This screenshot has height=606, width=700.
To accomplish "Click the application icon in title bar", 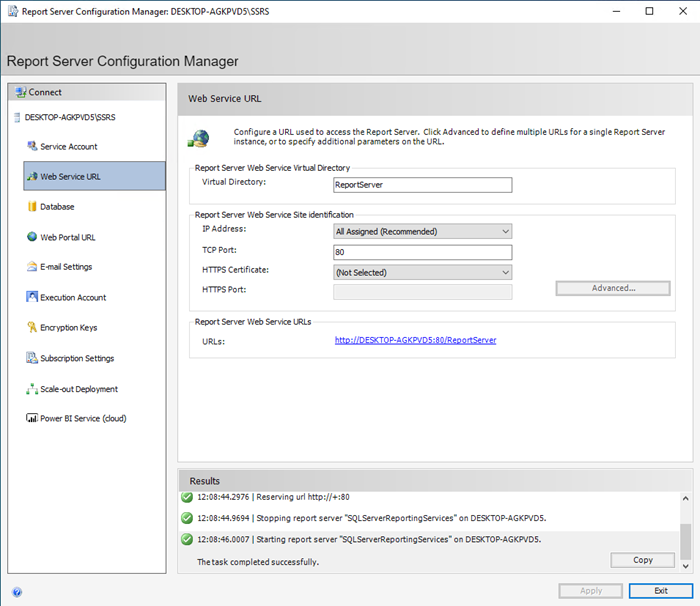I will pos(13,11).
